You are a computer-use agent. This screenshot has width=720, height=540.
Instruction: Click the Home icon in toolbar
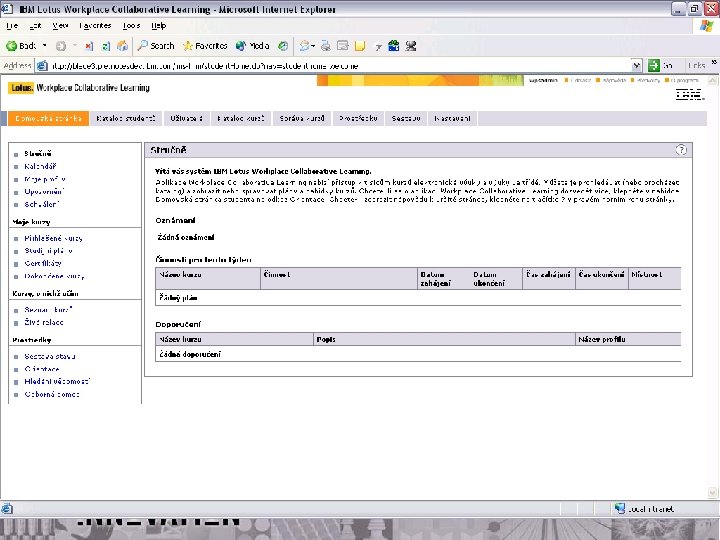(123, 46)
